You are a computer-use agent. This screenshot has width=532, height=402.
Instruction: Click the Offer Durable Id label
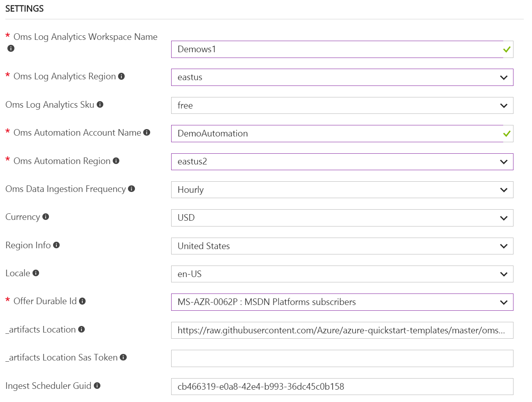click(x=45, y=301)
